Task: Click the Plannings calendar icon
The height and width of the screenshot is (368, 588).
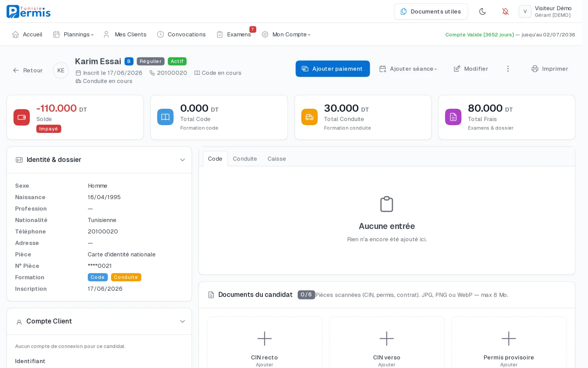Action: point(56,34)
